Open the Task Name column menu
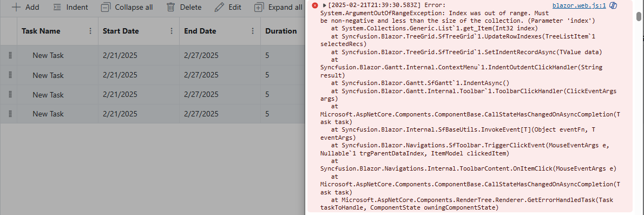Viewport: 644px width, 215px height. click(90, 31)
